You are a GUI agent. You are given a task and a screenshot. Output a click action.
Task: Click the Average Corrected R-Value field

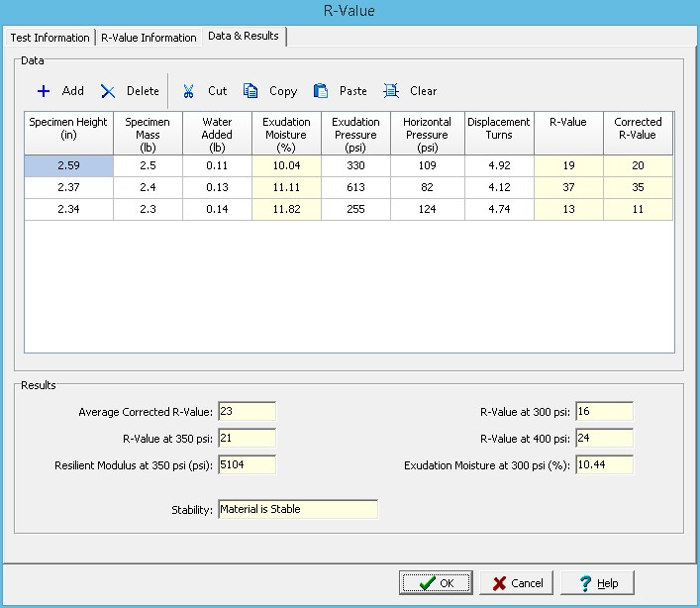point(247,411)
